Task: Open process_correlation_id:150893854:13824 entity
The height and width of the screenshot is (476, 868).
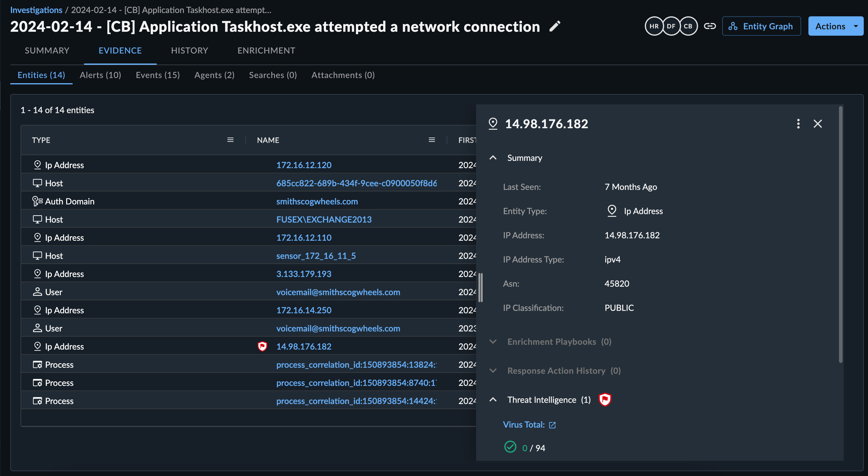Action: (x=357, y=364)
